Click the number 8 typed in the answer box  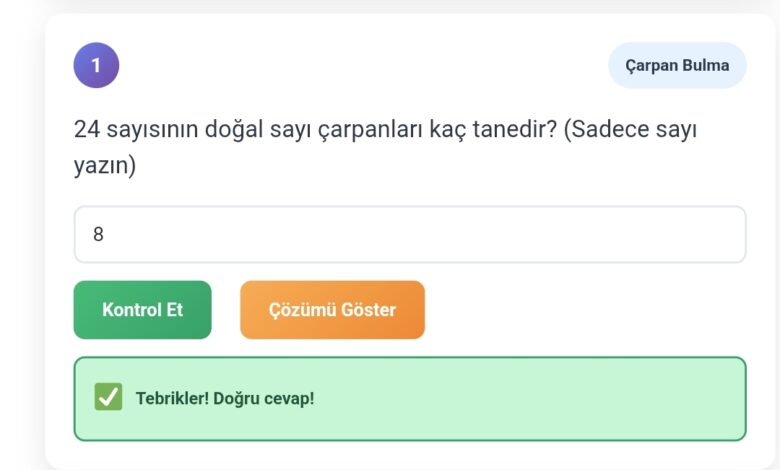coord(98,235)
